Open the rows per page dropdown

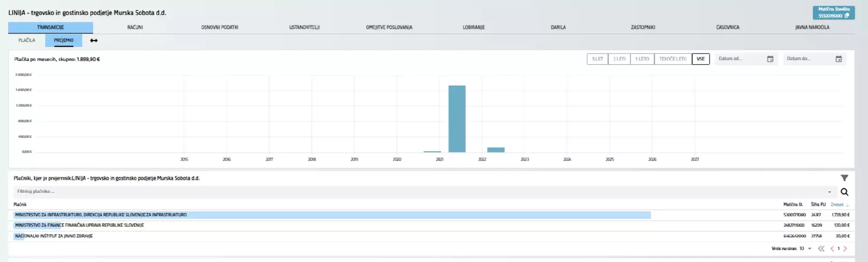coord(809,248)
